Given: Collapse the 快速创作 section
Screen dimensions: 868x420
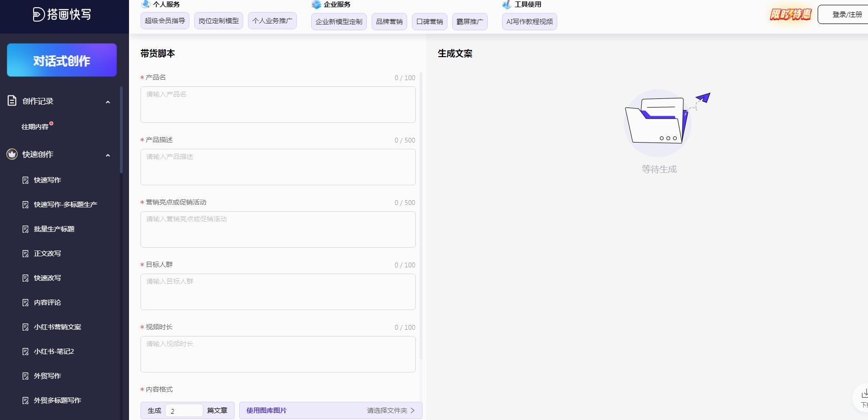Looking at the screenshot, I should pos(108,155).
